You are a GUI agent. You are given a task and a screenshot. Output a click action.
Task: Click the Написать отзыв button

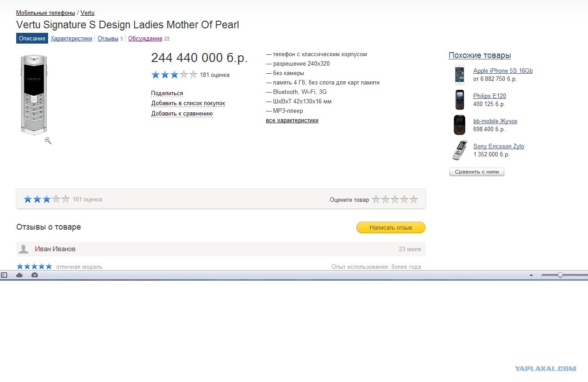(x=391, y=227)
